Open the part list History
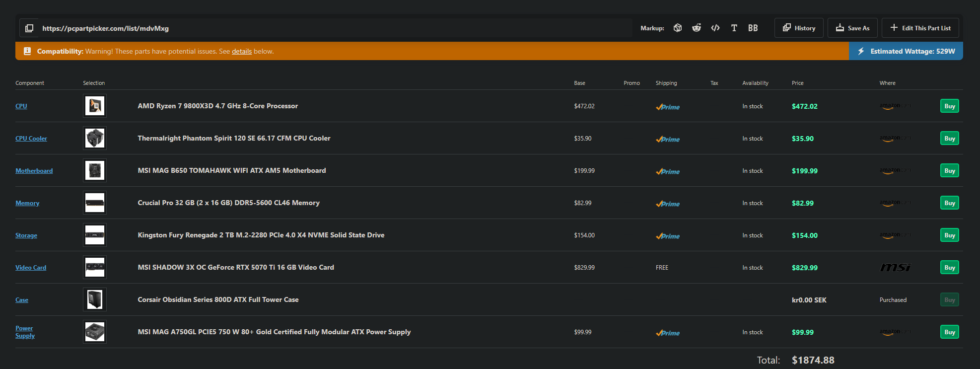Viewport: 980px width, 369px height. click(799, 28)
